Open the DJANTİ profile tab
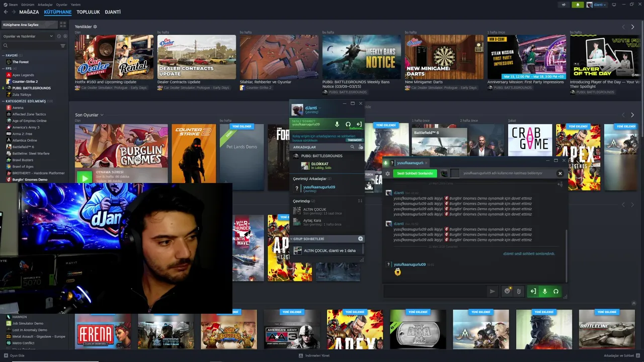This screenshot has width=644, height=362. [113, 12]
